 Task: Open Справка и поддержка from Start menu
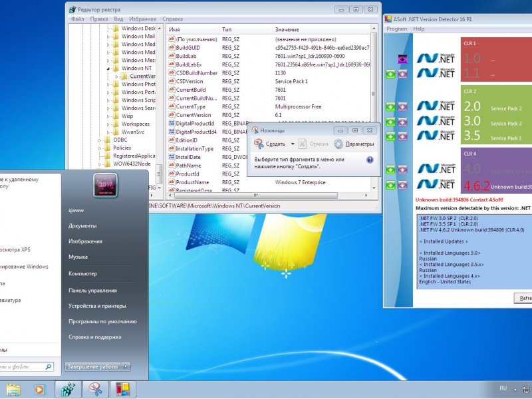click(95, 337)
